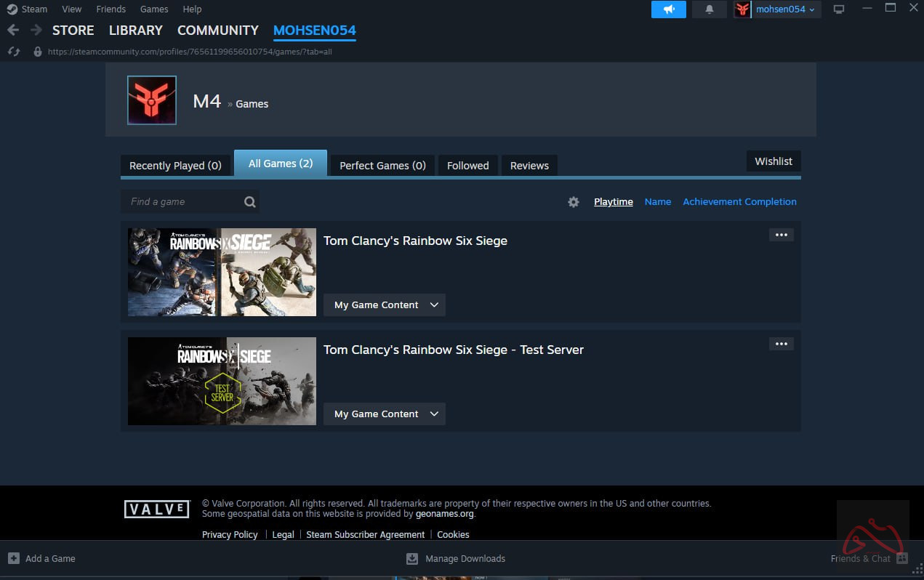The image size is (924, 580).
Task: Click the back navigation arrow
Action: 12,30
